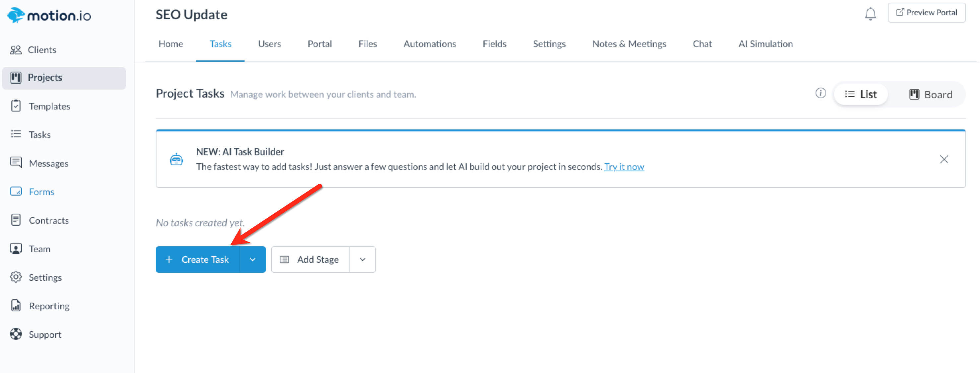The height and width of the screenshot is (373, 980).
Task: Open the AI Simulation tab
Action: (766, 44)
